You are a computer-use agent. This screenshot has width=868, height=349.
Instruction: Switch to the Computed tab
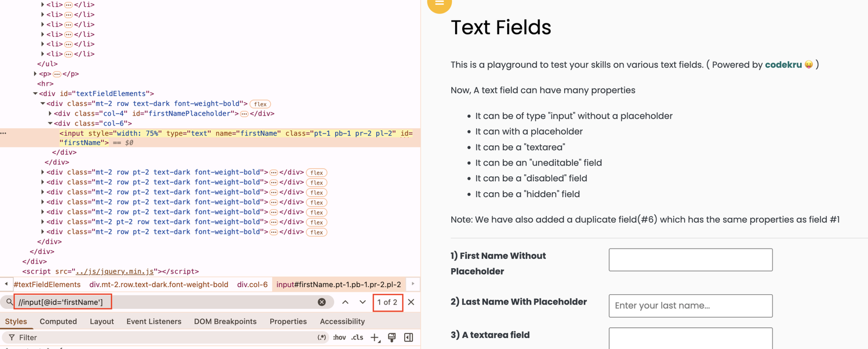click(58, 321)
